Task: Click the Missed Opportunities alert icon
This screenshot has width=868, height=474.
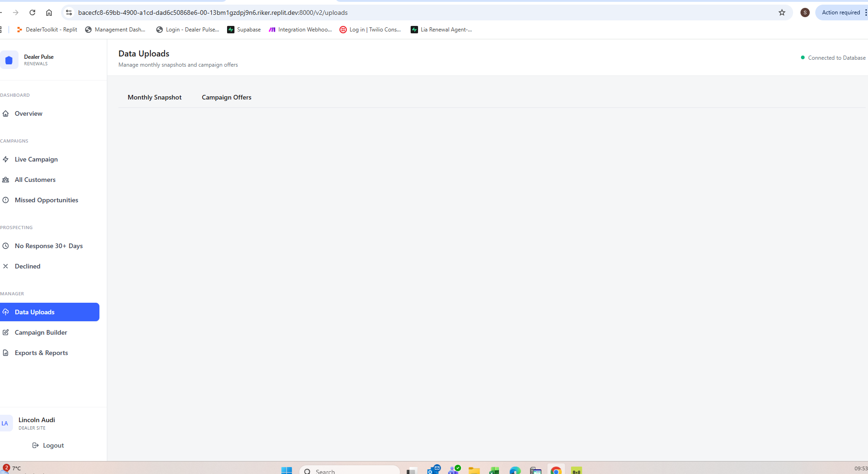Action: click(x=6, y=200)
